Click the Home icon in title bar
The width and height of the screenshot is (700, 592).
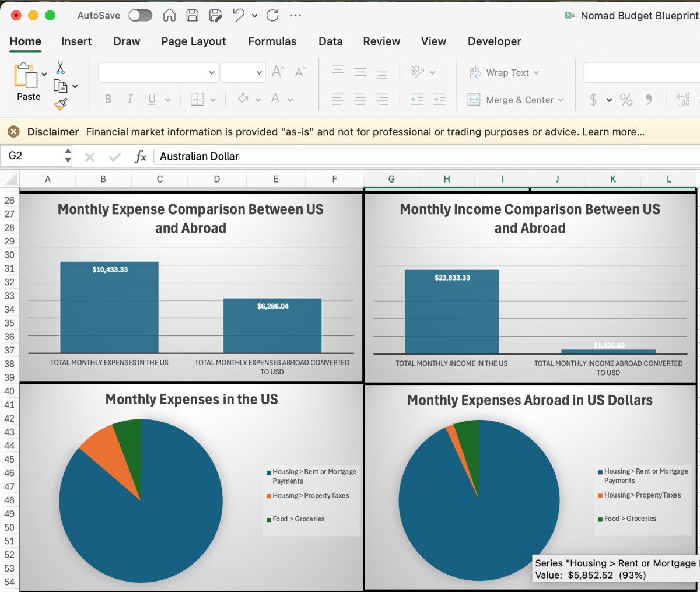pos(169,16)
